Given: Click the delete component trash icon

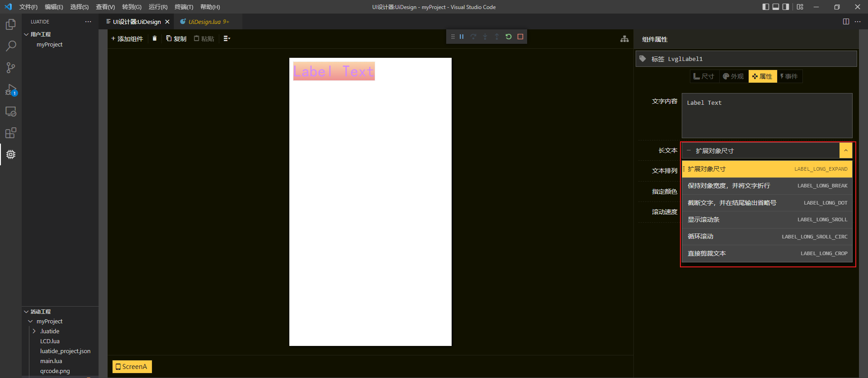Looking at the screenshot, I should click(155, 38).
